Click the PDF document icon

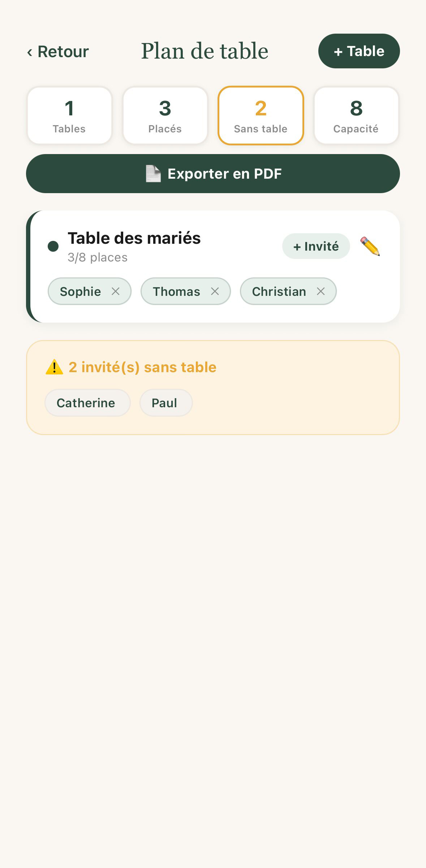[x=153, y=174]
